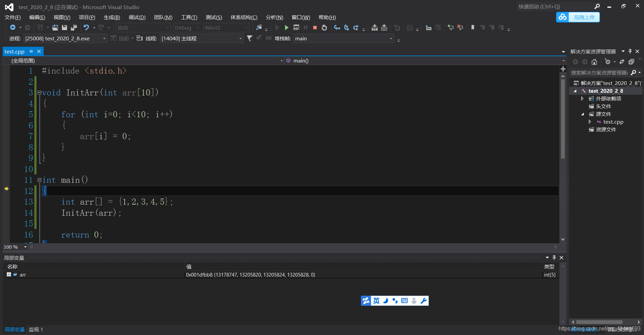Viewport: 644px width, 335px height.
Task: Click the uncomment selection icon with red X
Action: coord(460,28)
